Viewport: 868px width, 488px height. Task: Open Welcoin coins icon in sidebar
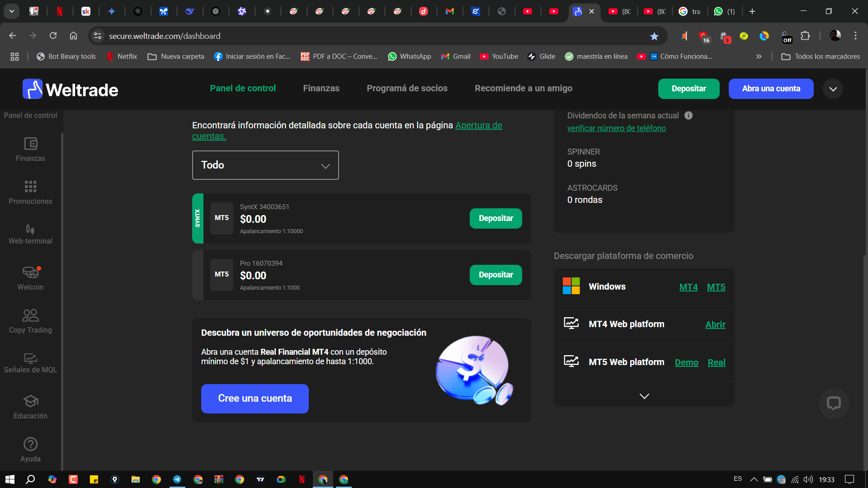click(x=31, y=272)
